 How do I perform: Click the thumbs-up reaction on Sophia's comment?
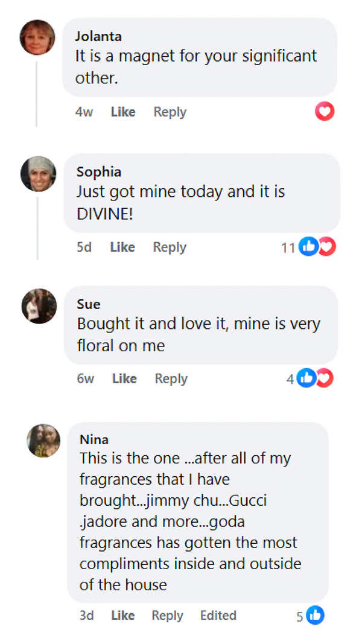308,246
